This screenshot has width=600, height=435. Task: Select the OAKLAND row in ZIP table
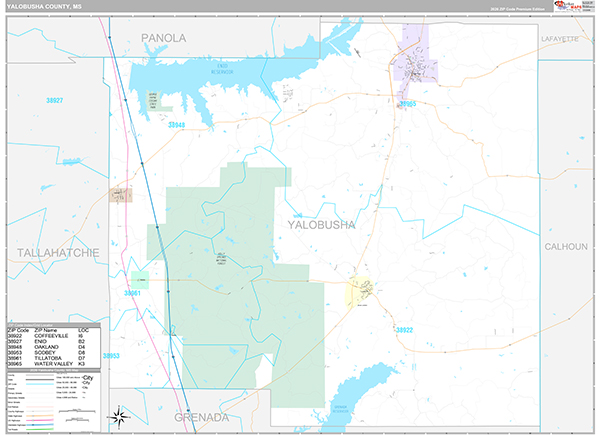pos(54,347)
